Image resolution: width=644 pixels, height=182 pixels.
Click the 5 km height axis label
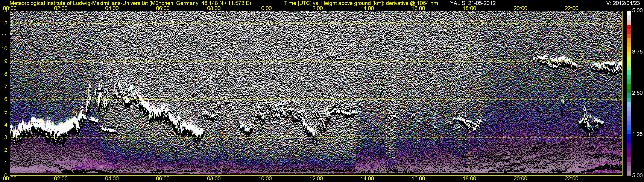[6, 112]
